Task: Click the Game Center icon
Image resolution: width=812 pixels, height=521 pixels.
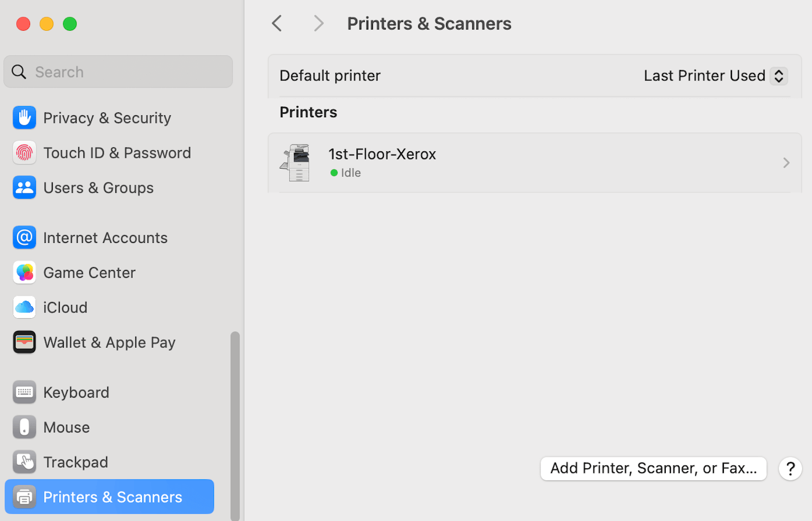Action: 24,272
